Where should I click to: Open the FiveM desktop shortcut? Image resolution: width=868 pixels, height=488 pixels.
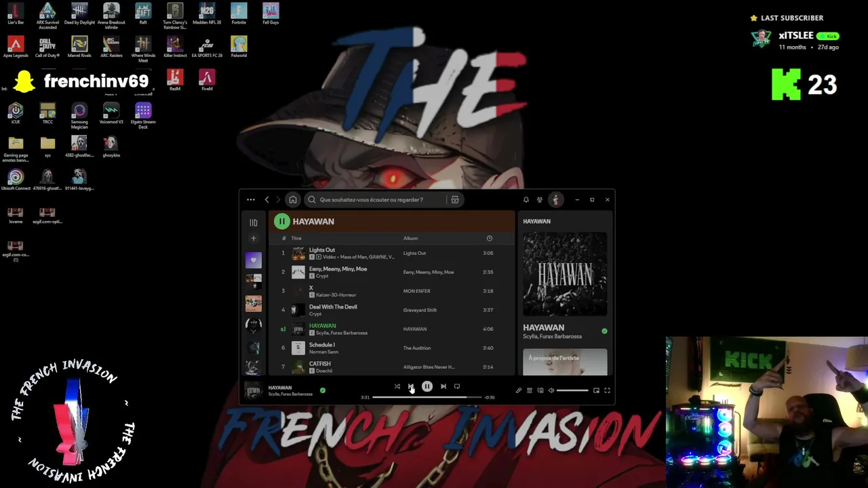207,81
